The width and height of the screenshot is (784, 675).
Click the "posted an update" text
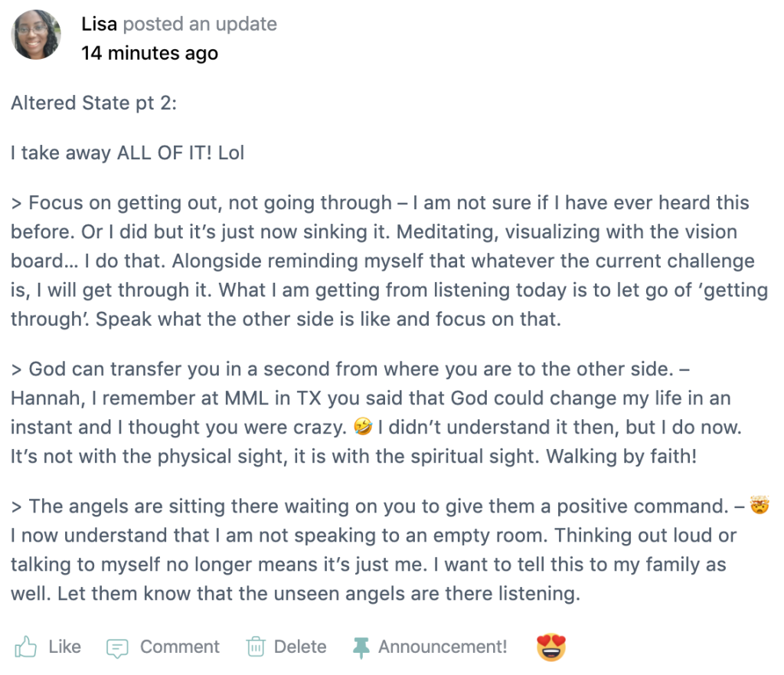200,24
